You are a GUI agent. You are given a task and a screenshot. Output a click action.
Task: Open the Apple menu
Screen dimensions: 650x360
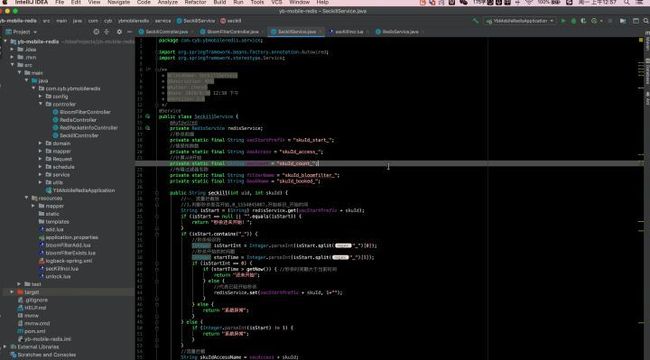pyautogui.click(x=5, y=2)
